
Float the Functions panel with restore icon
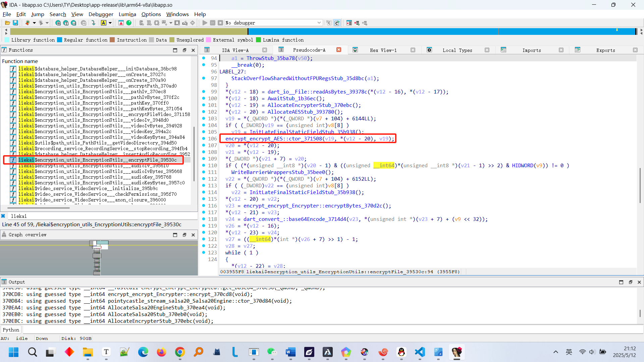[x=184, y=50]
